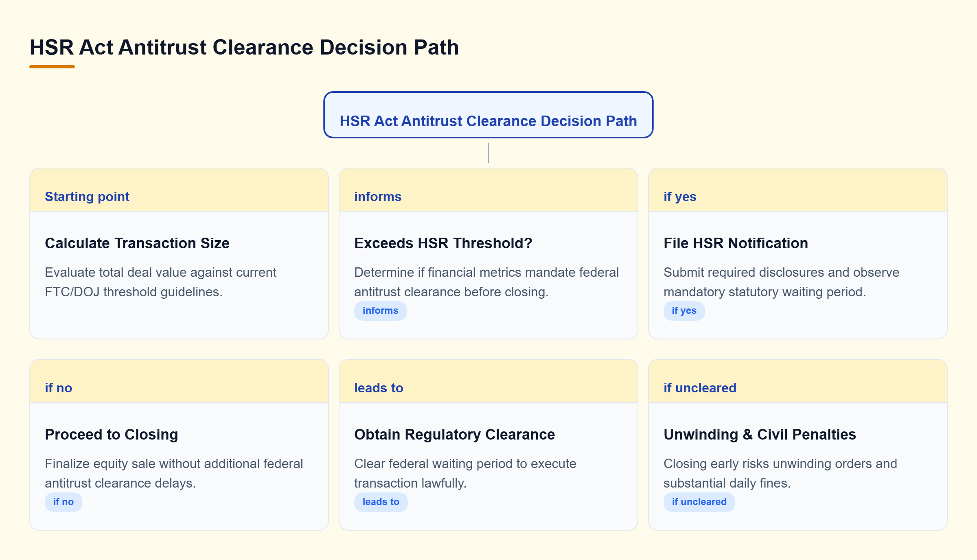Click the text 'mandatory statutory waiting period.'
The image size is (977, 560).
(x=765, y=292)
